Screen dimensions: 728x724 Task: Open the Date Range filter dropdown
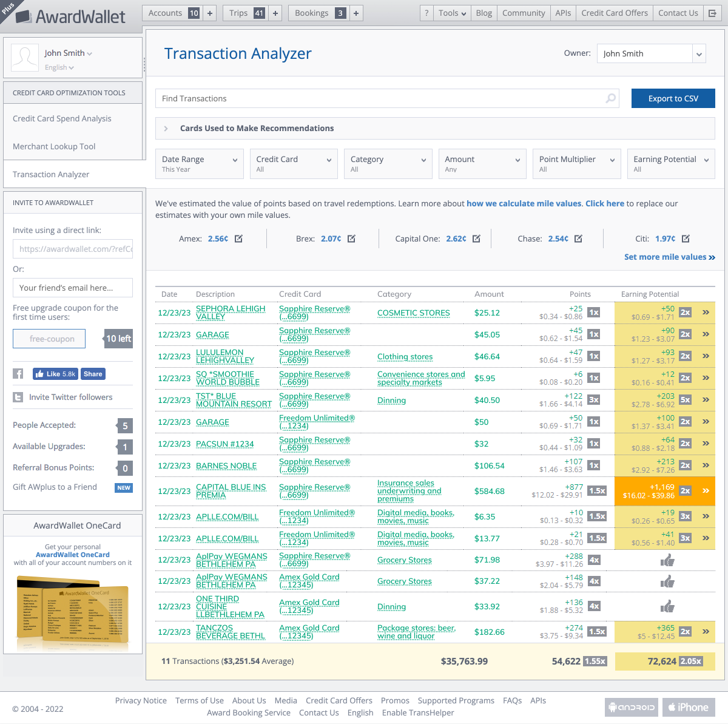point(200,164)
